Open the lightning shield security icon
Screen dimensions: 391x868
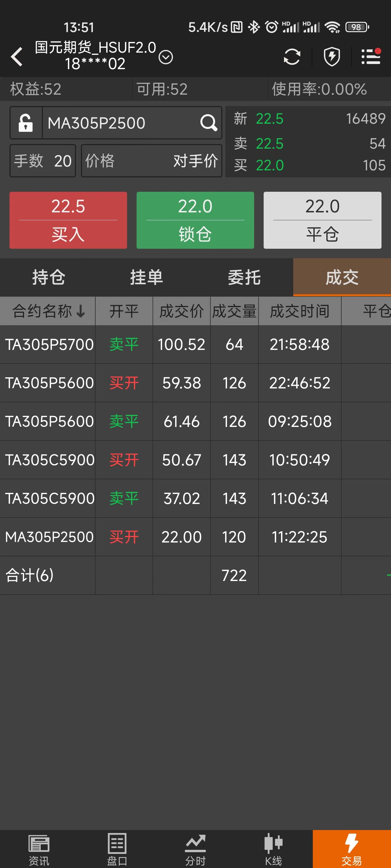332,57
